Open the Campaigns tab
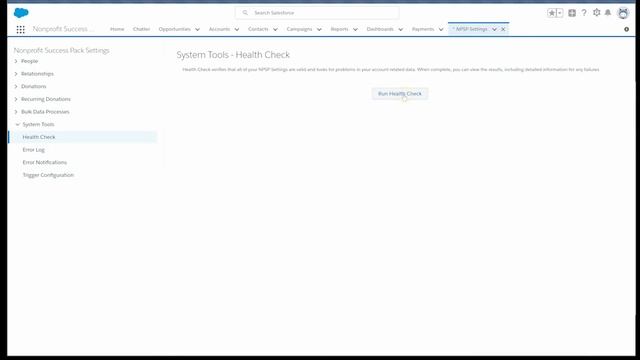The image size is (640, 360). (300, 29)
